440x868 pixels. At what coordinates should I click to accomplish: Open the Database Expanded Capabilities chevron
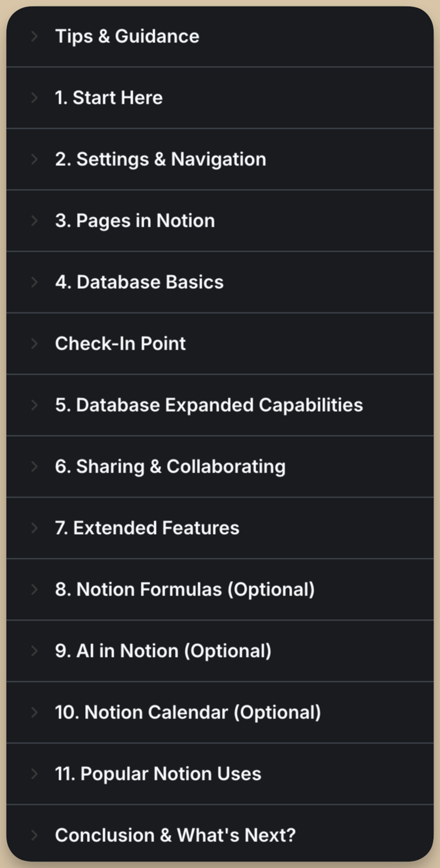(34, 405)
